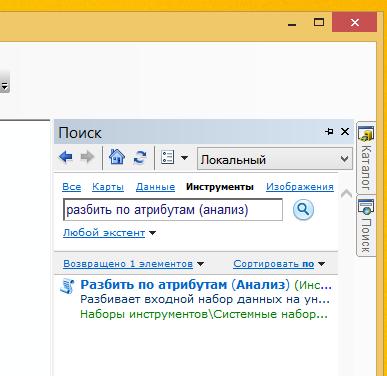Expand the search options dropdown arrow
This screenshot has height=376, width=387.
(184, 158)
